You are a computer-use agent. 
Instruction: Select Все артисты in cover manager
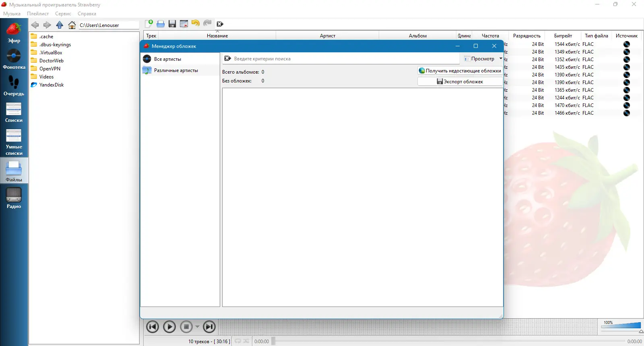tap(180, 59)
